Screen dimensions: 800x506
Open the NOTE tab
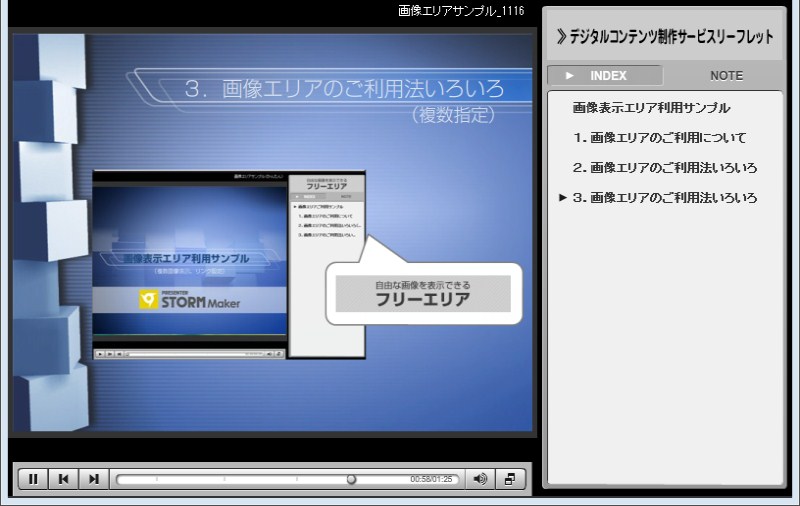click(x=726, y=75)
